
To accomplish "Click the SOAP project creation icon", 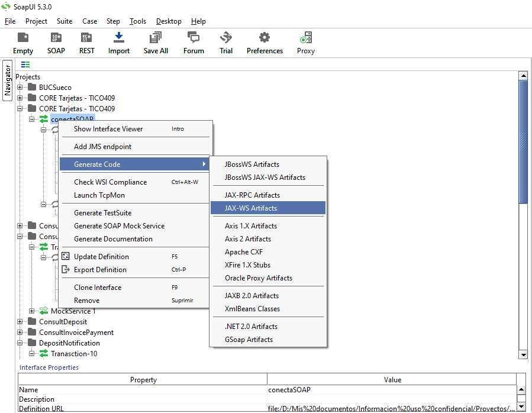I will click(56, 41).
